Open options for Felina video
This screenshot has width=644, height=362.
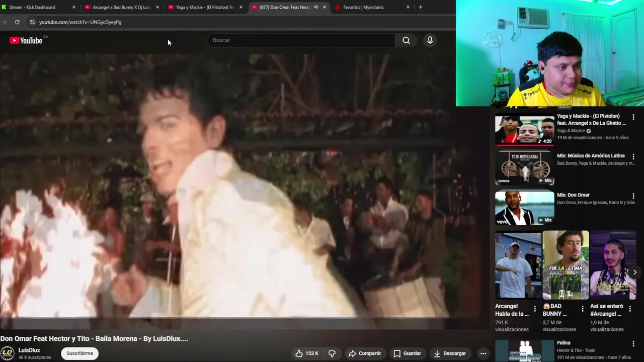(x=633, y=344)
